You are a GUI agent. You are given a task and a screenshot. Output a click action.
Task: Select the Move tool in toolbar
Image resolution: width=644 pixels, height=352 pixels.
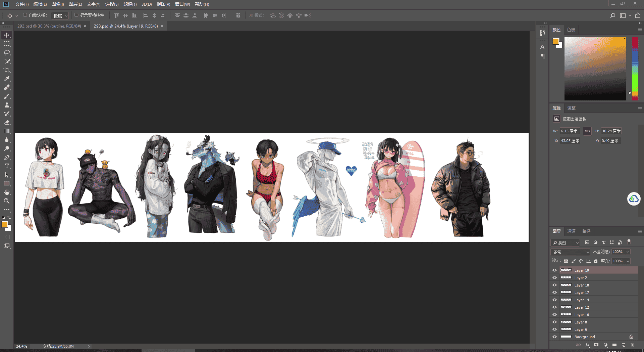pyautogui.click(x=7, y=35)
